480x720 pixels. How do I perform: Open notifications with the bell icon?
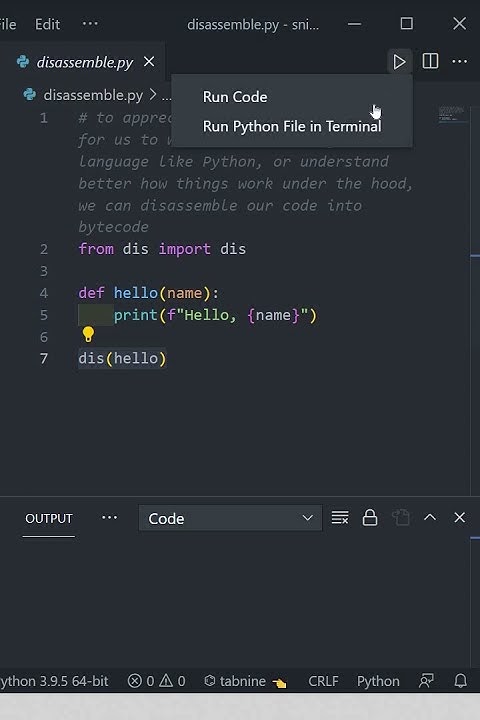(x=461, y=681)
